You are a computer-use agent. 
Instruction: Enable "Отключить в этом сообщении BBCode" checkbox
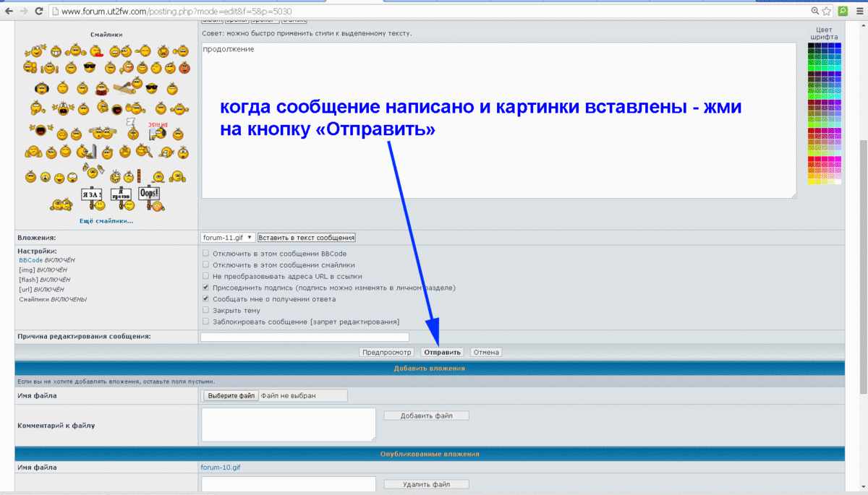[206, 254]
